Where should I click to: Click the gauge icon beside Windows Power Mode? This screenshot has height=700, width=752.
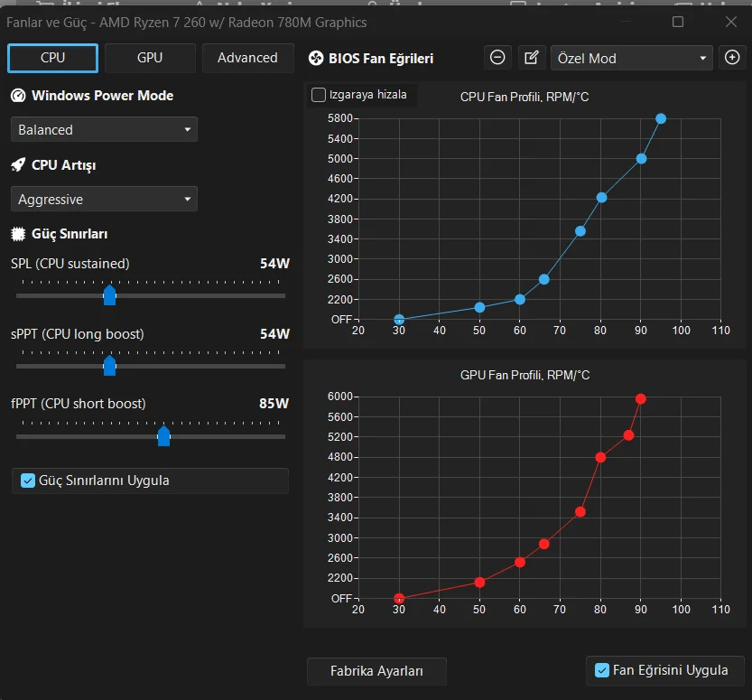18,96
